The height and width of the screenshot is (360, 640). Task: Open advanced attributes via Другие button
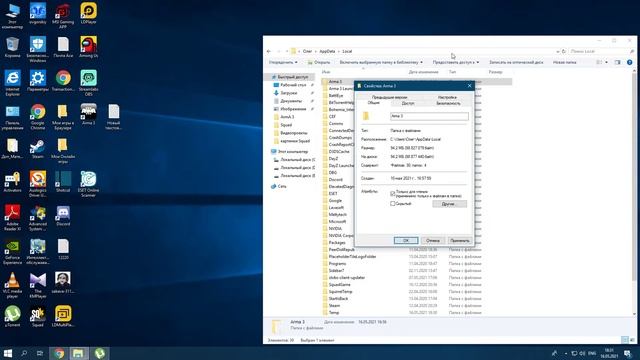pos(449,204)
